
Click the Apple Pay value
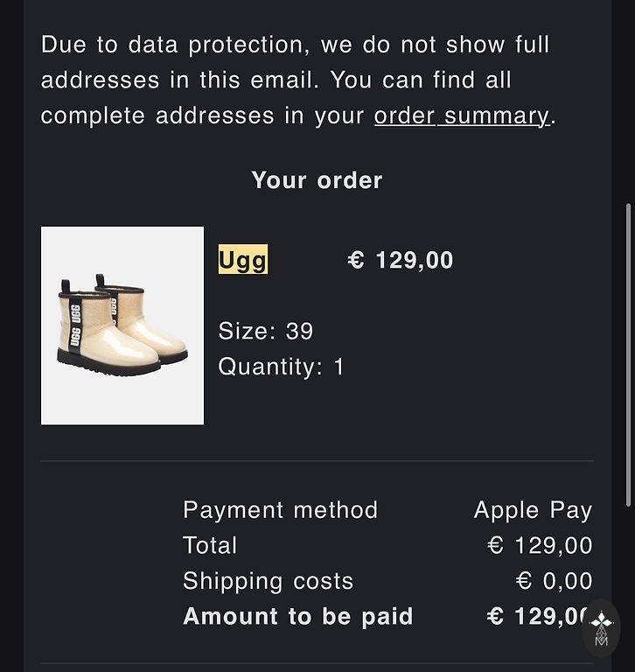(533, 510)
